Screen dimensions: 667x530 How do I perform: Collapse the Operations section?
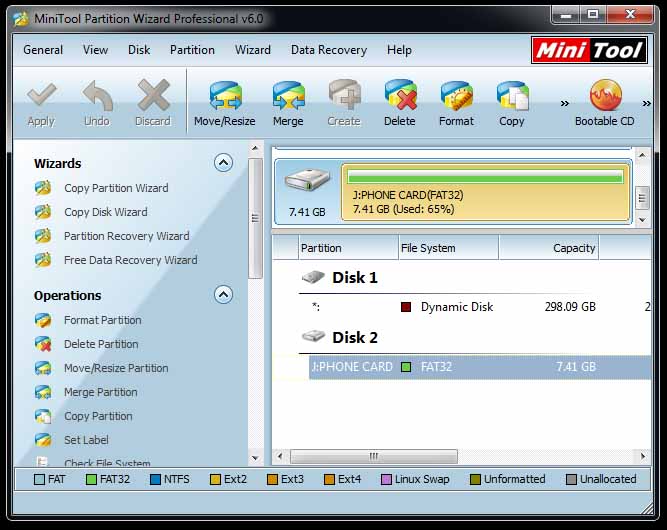pos(223,295)
